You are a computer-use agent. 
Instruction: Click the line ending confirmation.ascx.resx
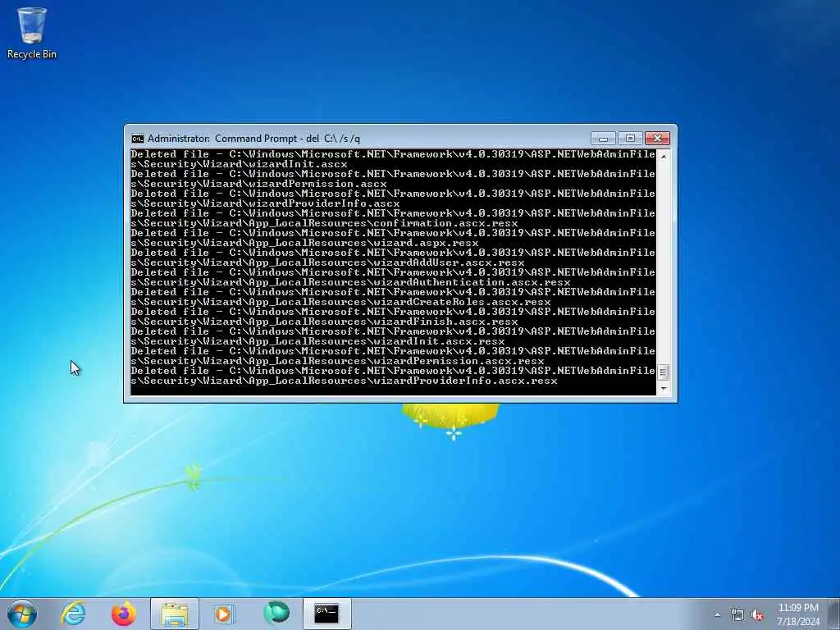click(325, 223)
